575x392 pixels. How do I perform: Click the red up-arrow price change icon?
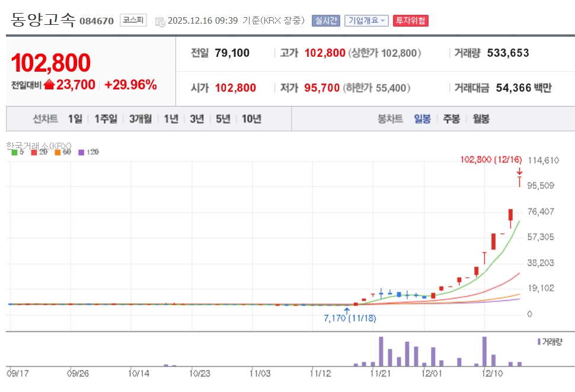(49, 85)
